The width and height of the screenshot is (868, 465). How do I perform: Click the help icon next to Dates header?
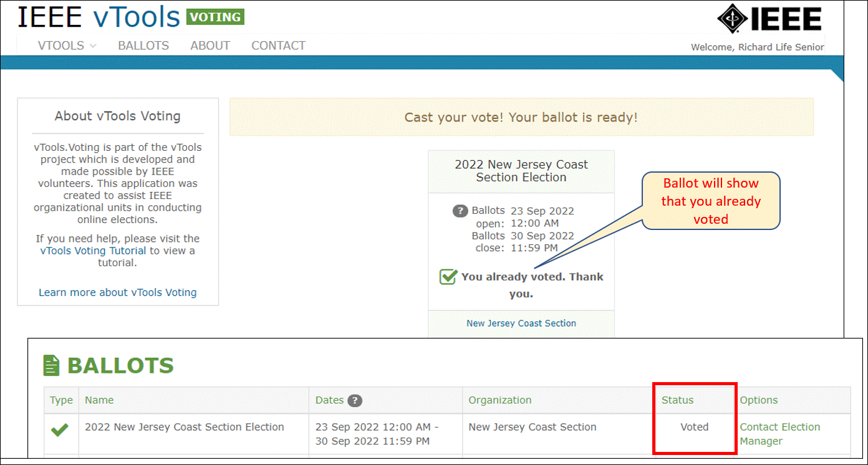(355, 400)
